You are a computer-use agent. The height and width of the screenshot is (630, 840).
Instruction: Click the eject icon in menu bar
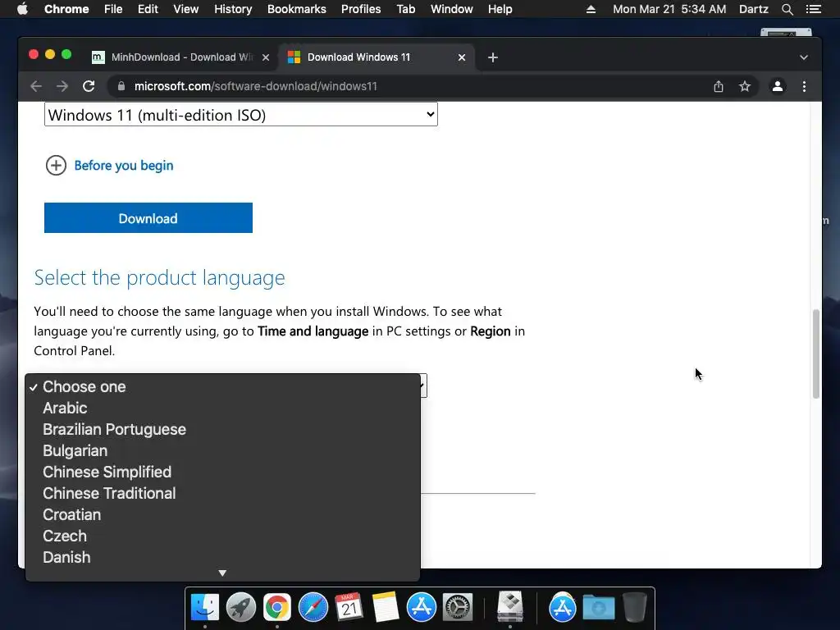(591, 9)
